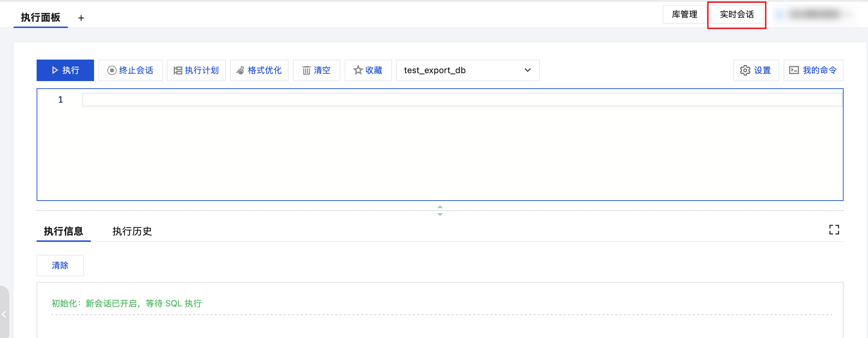Expand results panel to fullscreen
The height and width of the screenshot is (338, 868).
click(834, 230)
